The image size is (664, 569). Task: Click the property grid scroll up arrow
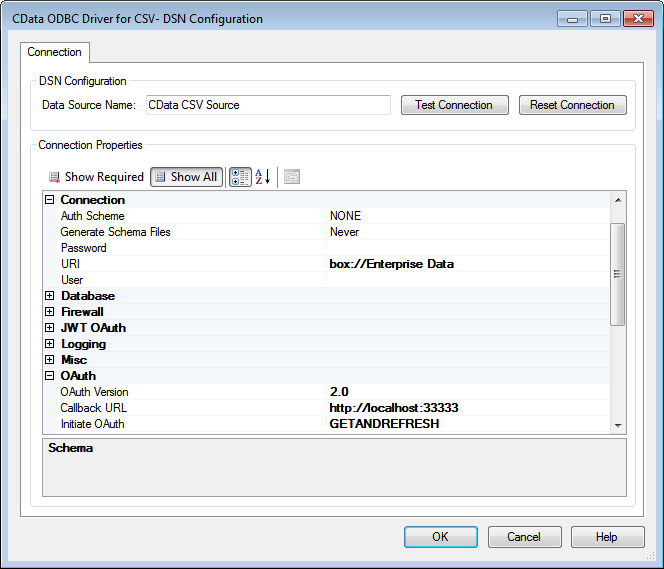point(618,200)
